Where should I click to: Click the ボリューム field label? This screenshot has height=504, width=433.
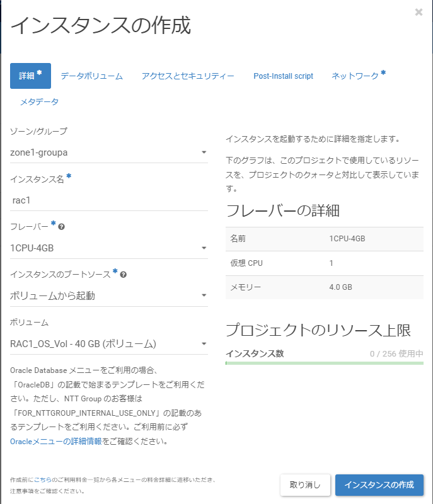(x=29, y=323)
